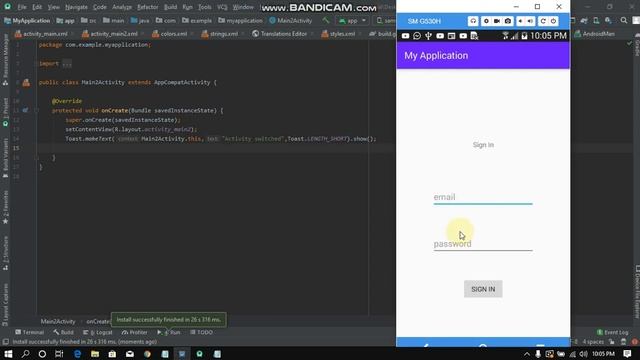
Task: Open the Run tool window
Action: click(169, 332)
